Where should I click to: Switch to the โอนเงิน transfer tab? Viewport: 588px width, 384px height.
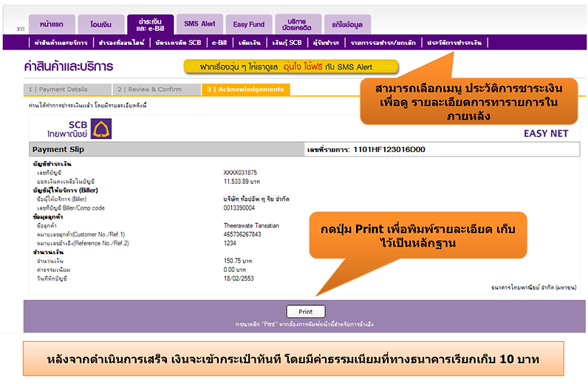101,24
